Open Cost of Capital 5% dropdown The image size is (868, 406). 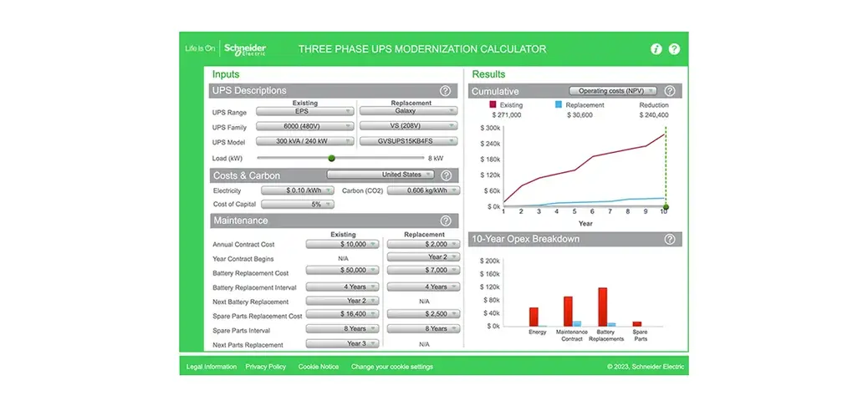298,204
